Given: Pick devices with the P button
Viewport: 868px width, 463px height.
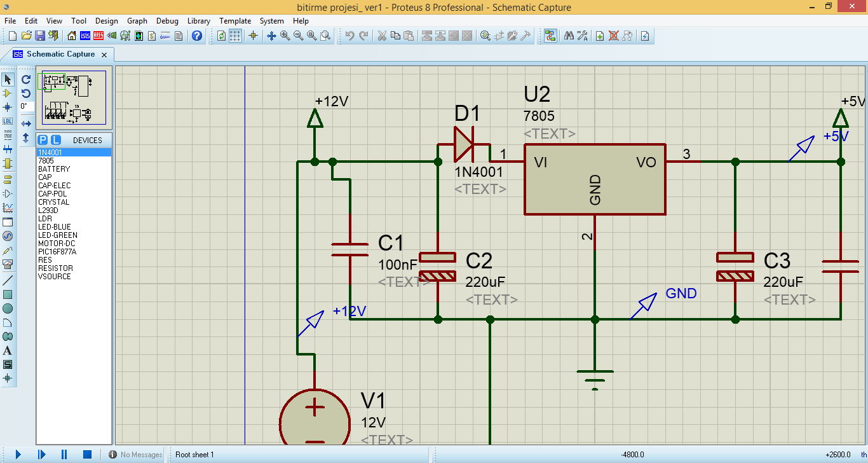Looking at the screenshot, I should click(43, 140).
